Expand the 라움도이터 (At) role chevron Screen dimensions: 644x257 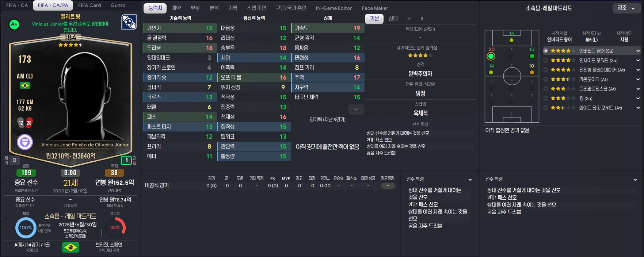638,80
